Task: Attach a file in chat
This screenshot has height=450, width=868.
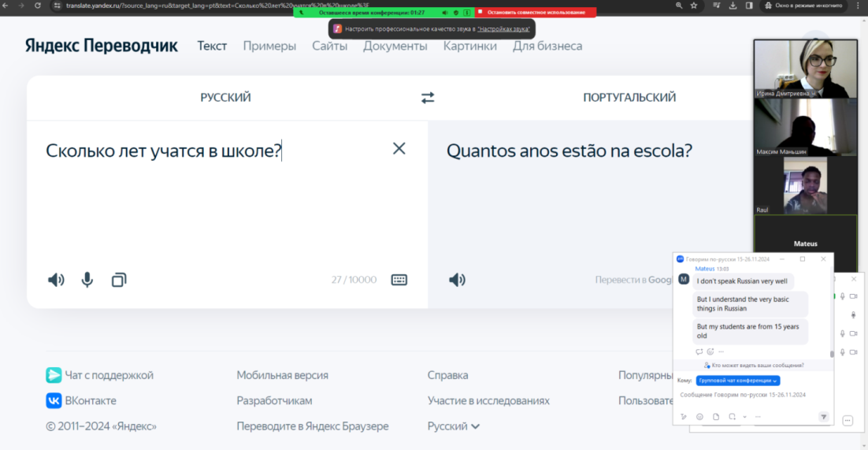Action: click(x=716, y=417)
